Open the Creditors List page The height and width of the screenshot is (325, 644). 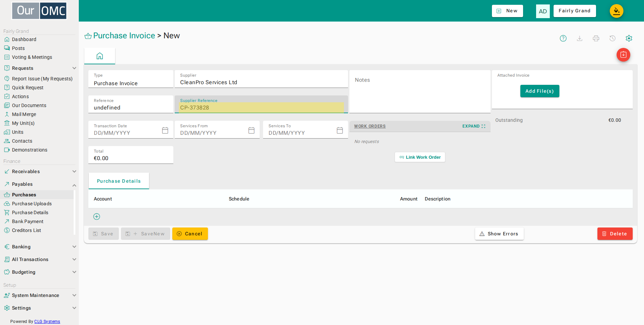pos(26,230)
